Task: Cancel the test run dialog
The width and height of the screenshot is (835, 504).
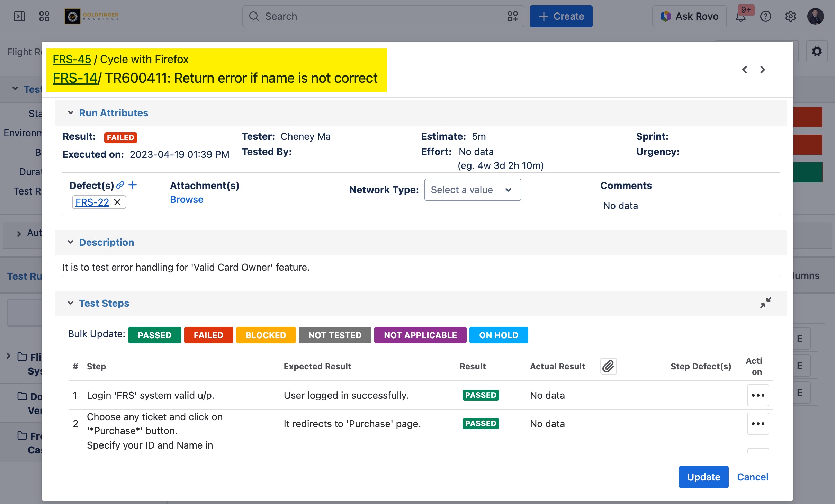Action: point(753,477)
